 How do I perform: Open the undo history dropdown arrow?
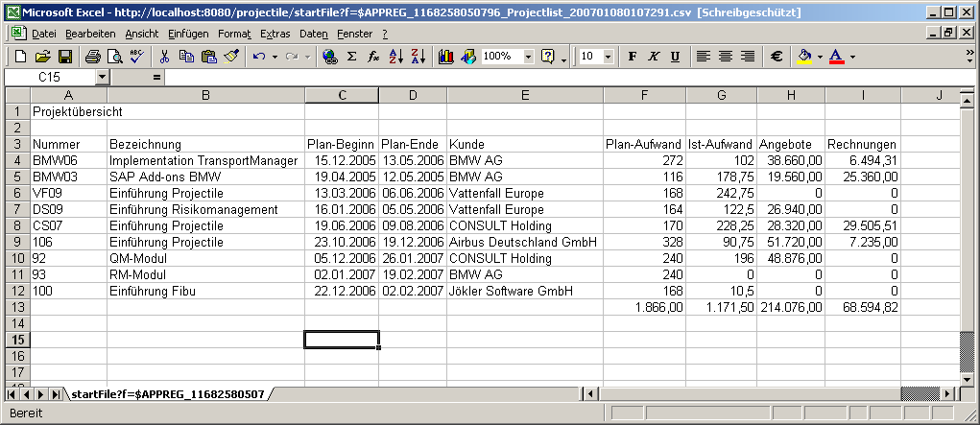[275, 57]
